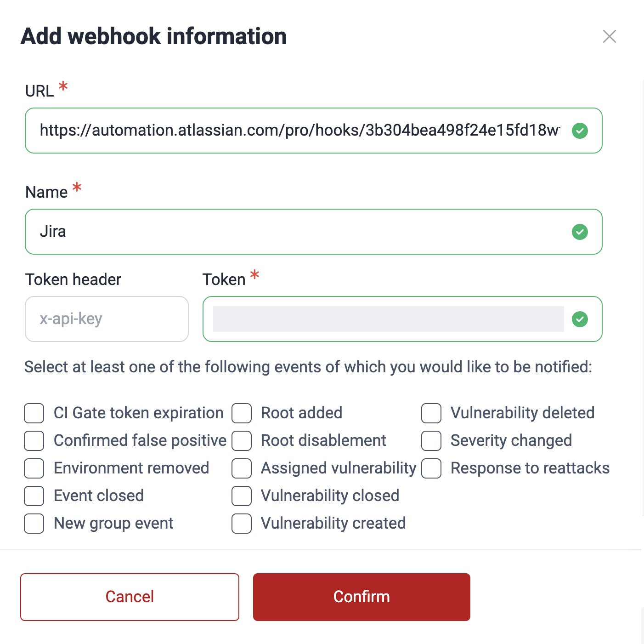The width and height of the screenshot is (644, 644).
Task: Select the Root added event checkbox
Action: [242, 413]
